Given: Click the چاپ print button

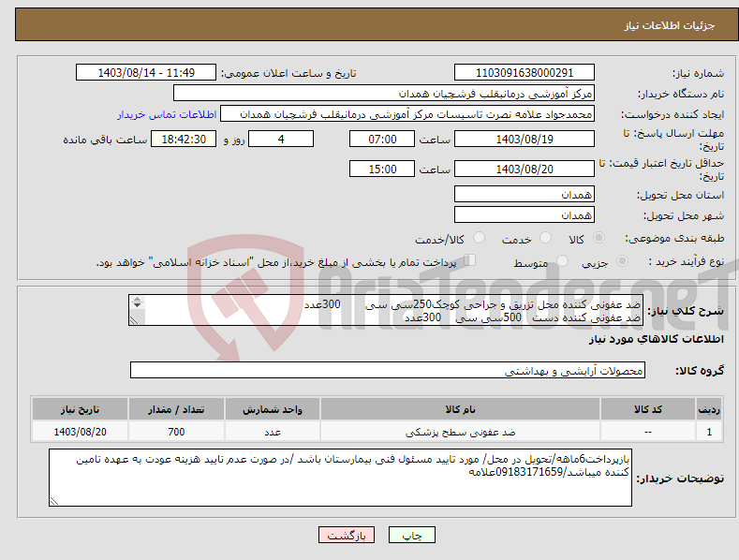Looking at the screenshot, I should tap(411, 535).
